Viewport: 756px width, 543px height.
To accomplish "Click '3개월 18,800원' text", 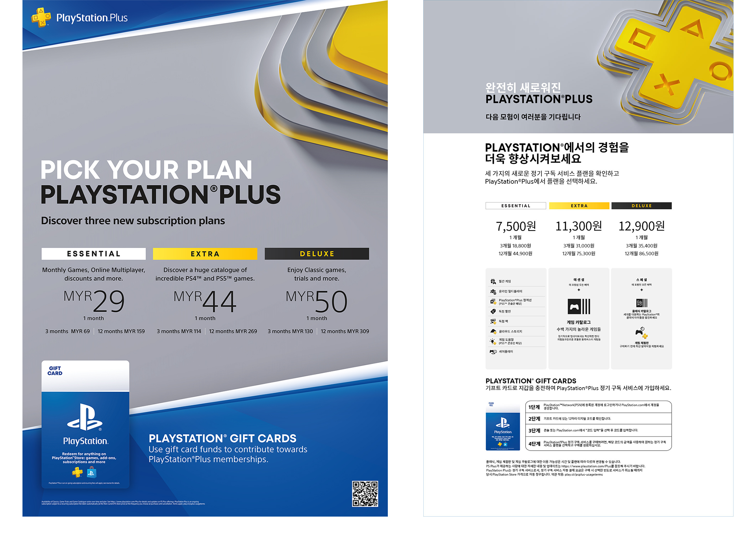I will [x=515, y=246].
